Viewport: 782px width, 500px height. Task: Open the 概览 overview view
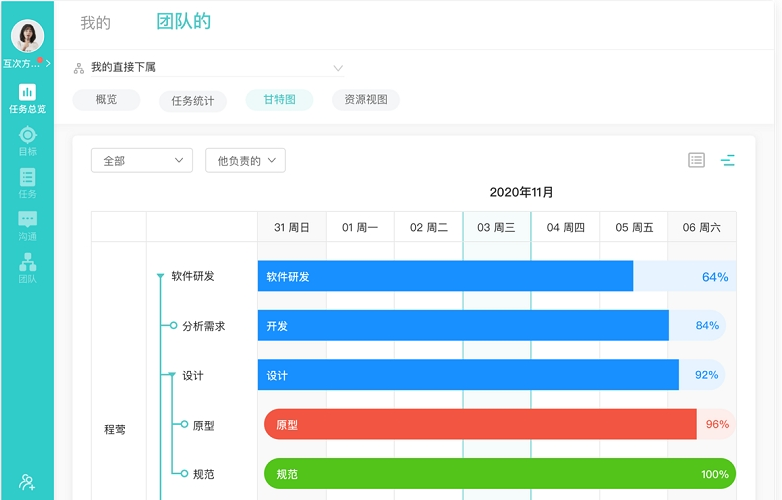click(x=106, y=100)
